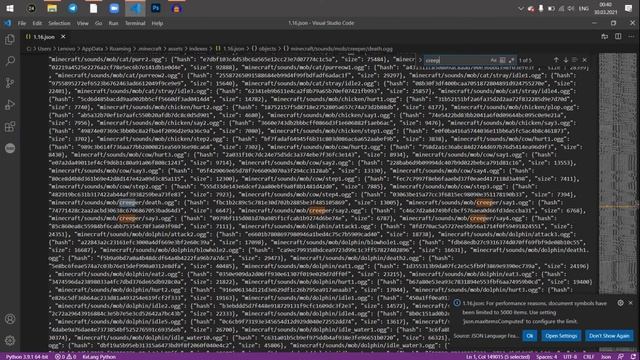Split the editor to the right

point(618,37)
